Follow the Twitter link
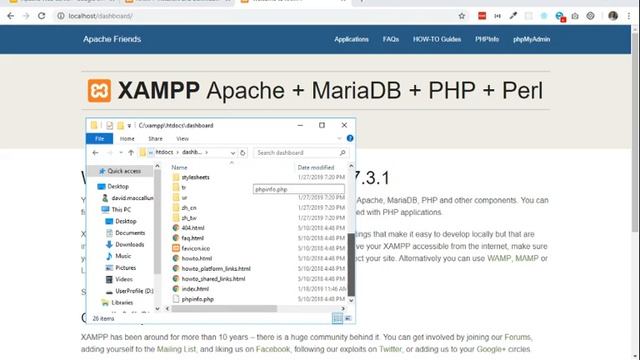The image size is (640, 360). [390, 349]
